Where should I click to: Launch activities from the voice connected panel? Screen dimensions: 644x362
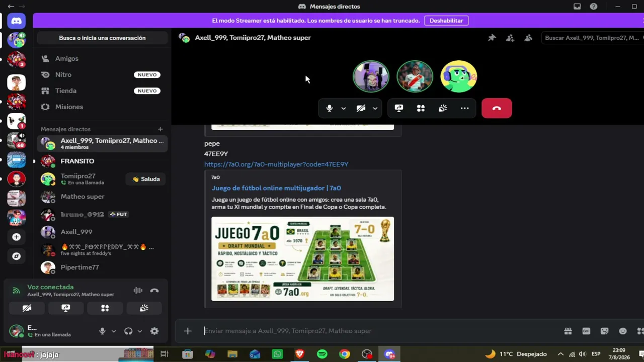(x=105, y=308)
